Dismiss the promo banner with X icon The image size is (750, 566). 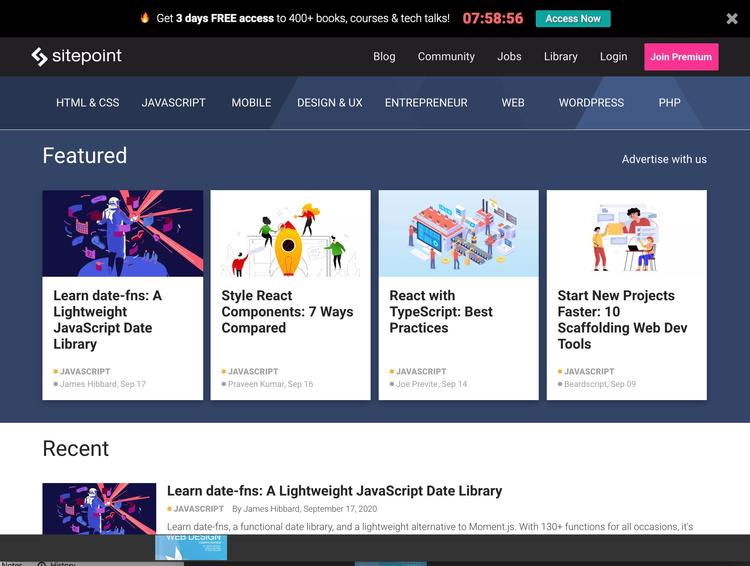click(x=731, y=18)
